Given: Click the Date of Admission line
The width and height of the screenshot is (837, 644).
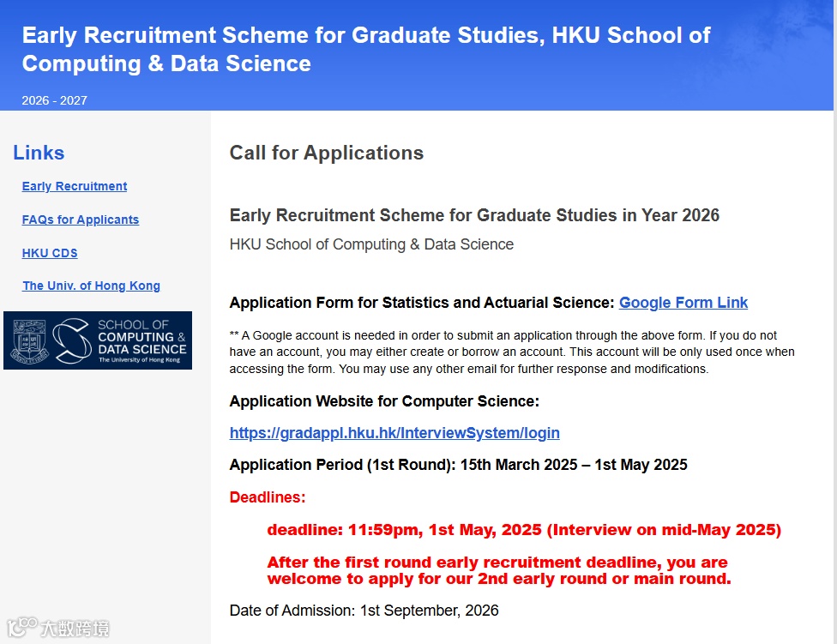Looking at the screenshot, I should pos(364,611).
